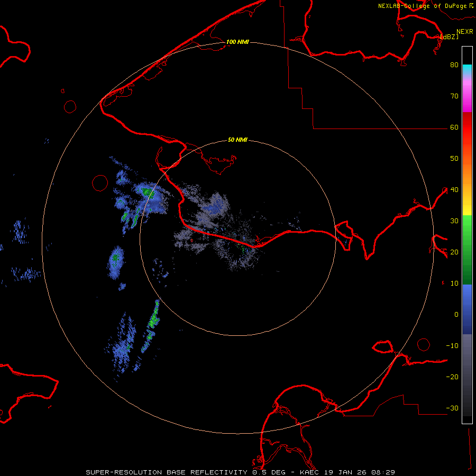Viewport: 476px width, 476px height.
Task: Click the 40 value on color scale
Action: click(x=454, y=190)
